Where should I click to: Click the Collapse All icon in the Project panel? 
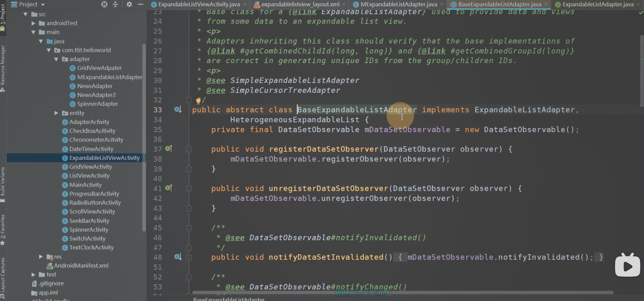(x=115, y=4)
